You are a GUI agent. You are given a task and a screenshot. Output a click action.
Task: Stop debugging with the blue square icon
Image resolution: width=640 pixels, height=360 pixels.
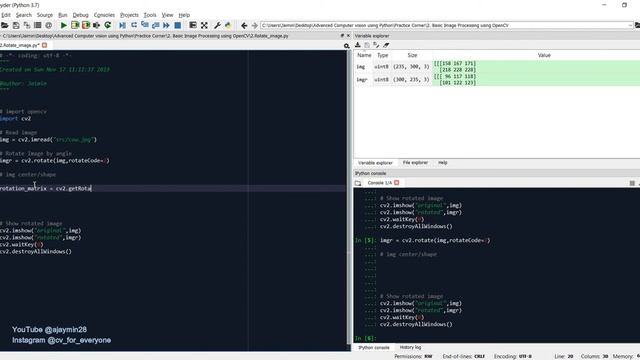178,25
